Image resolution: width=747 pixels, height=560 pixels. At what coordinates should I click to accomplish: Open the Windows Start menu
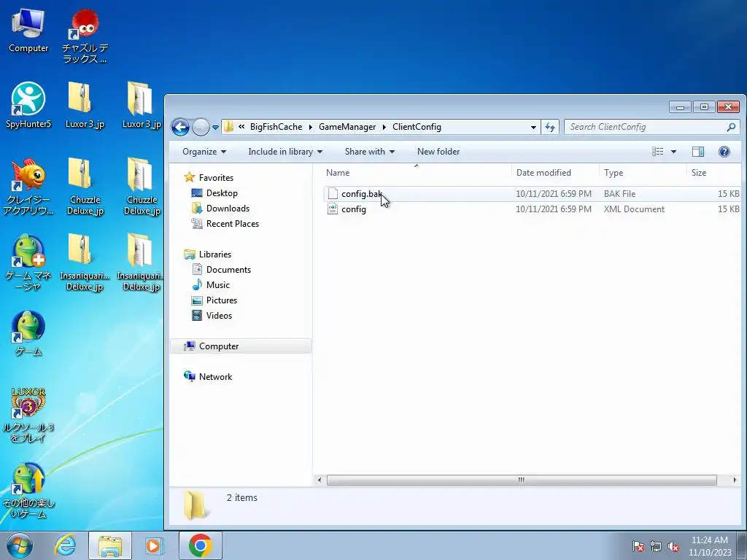tap(20, 545)
